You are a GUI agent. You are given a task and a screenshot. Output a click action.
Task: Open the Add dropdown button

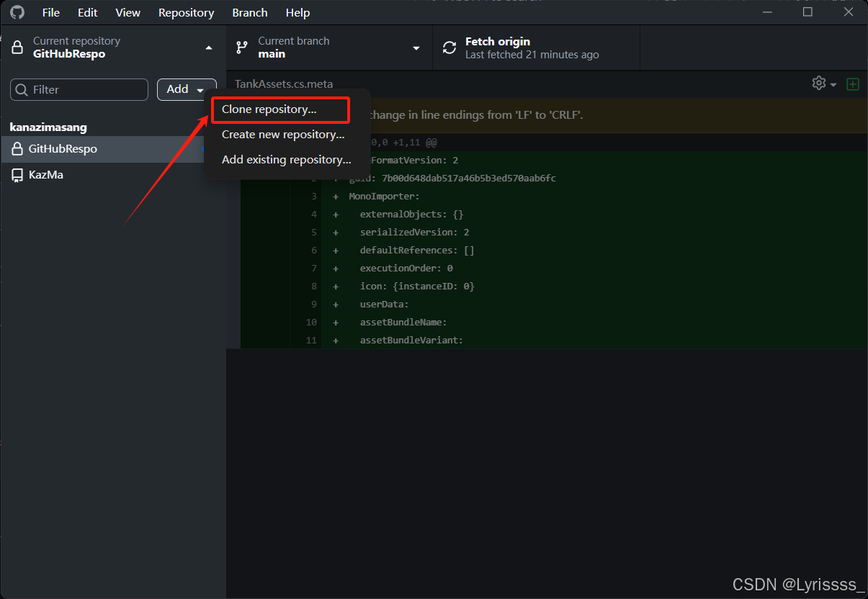[x=187, y=89]
